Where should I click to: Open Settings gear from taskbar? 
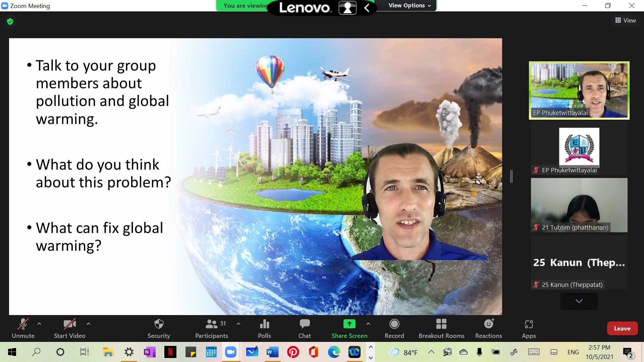129,352
